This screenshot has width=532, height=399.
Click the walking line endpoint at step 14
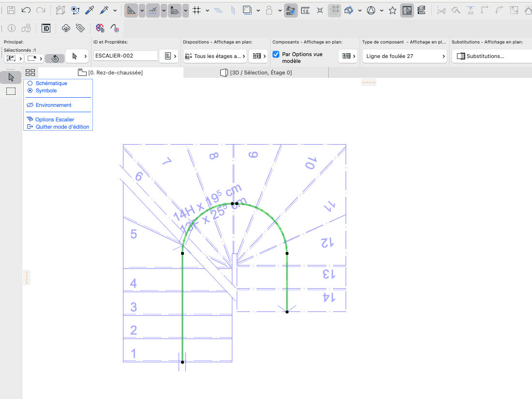(287, 312)
